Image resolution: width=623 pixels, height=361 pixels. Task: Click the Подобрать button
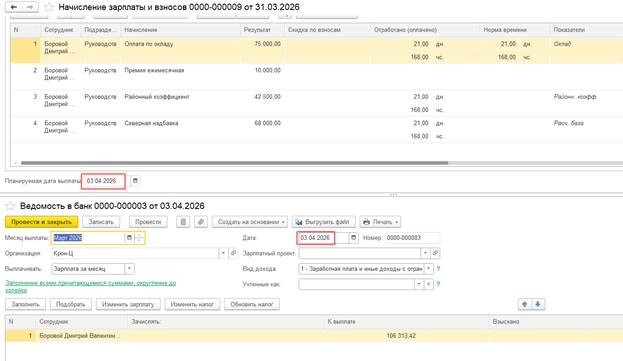71,304
